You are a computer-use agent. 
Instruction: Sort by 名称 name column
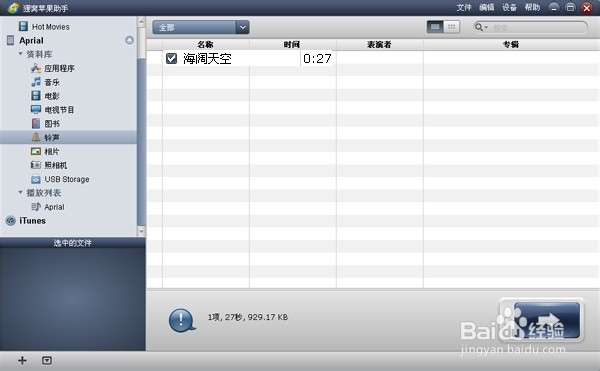click(205, 45)
